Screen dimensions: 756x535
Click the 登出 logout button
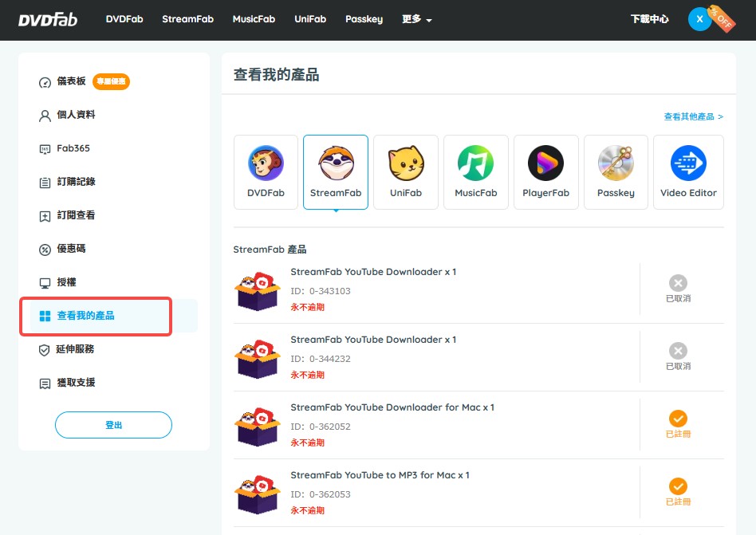pyautogui.click(x=113, y=425)
